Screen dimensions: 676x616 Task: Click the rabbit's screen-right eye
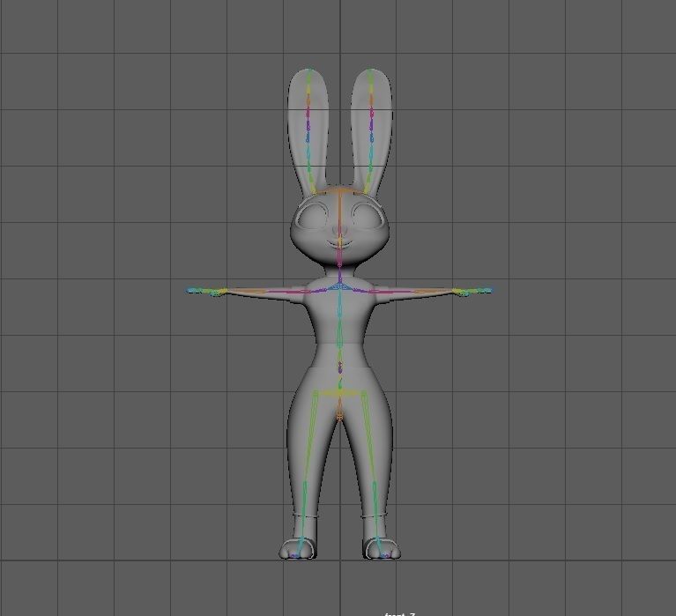[367, 215]
